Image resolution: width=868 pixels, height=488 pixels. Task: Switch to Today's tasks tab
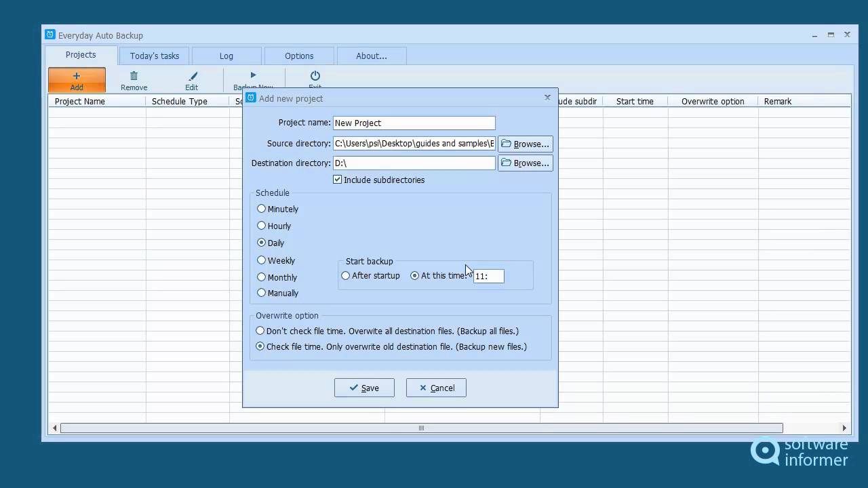(155, 56)
